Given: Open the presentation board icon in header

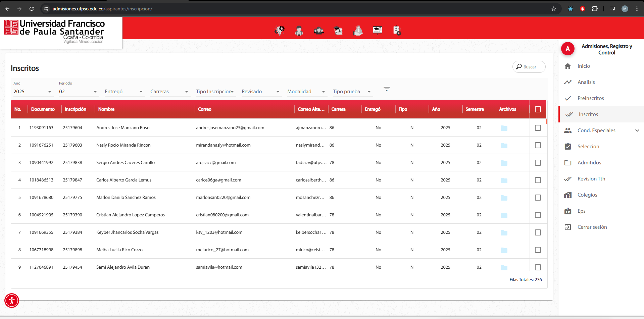Looking at the screenshot, I should click(378, 31).
